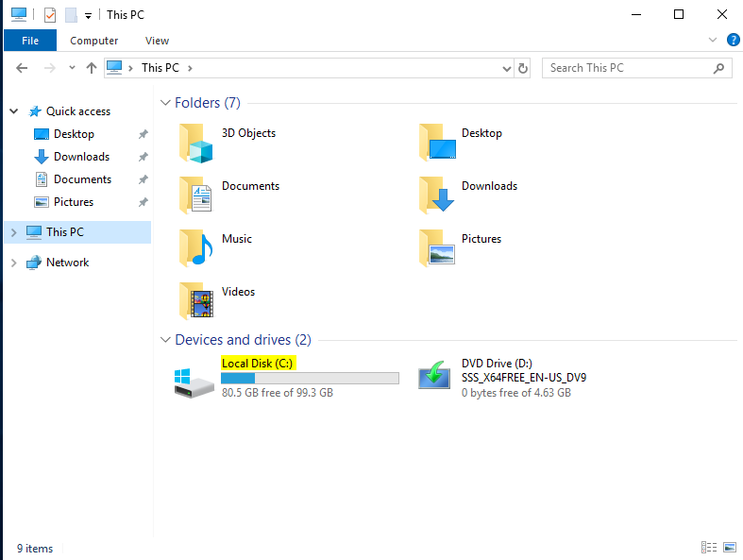743x560 pixels.
Task: Open the Downloads folder icon in Folders
Action: click(x=436, y=195)
